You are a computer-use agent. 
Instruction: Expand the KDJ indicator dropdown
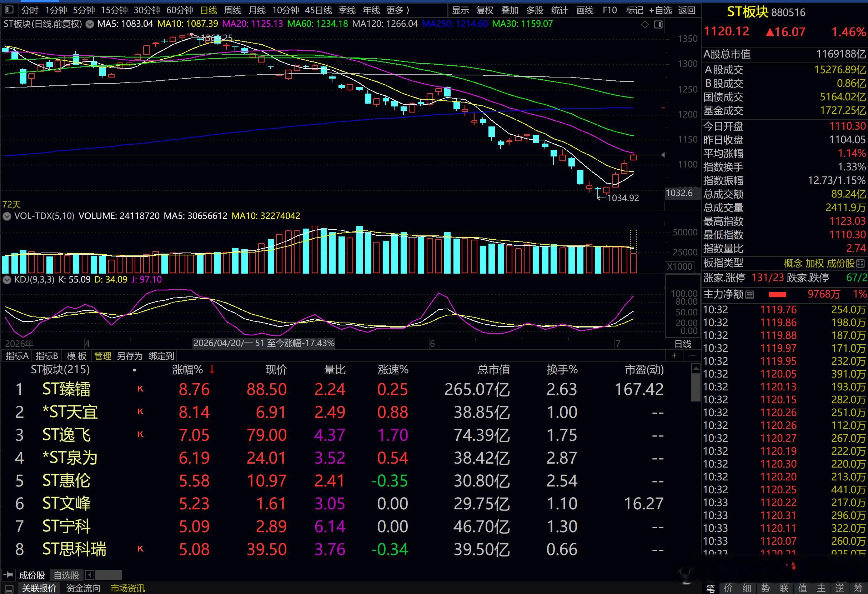click(x=7, y=279)
